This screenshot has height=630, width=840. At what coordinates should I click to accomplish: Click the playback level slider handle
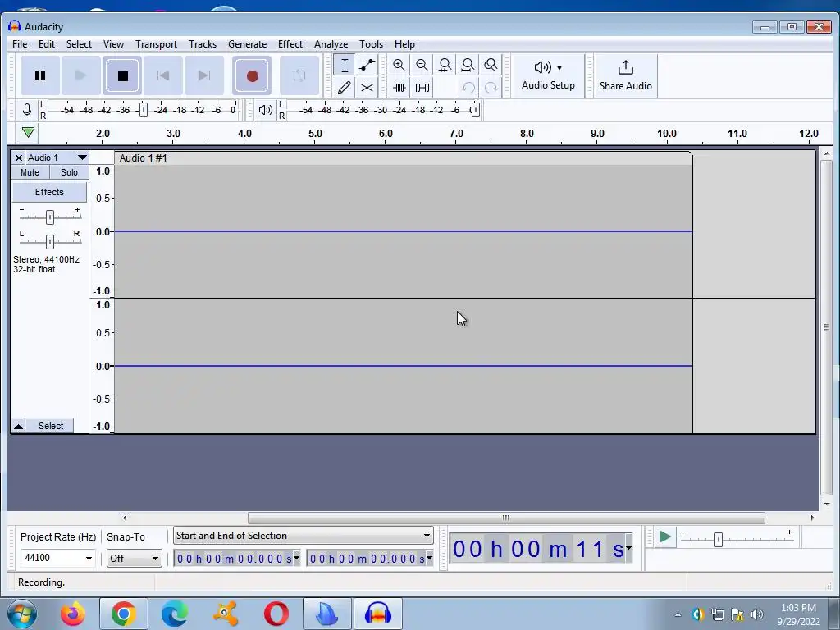(x=475, y=110)
